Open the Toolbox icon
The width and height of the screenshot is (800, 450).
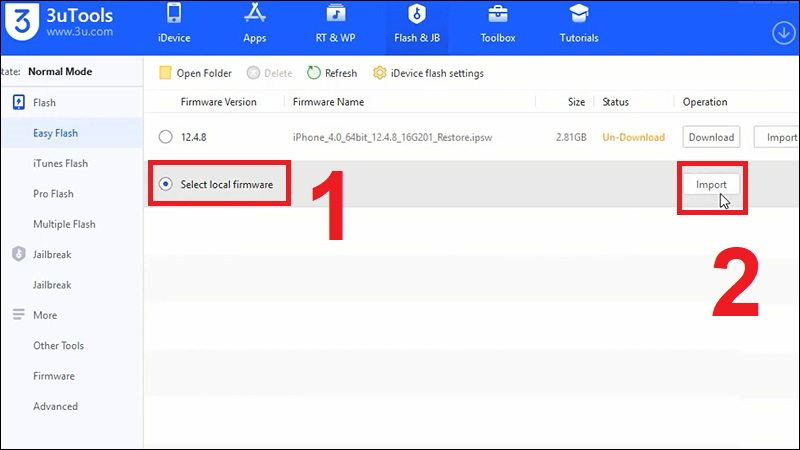coord(497,16)
